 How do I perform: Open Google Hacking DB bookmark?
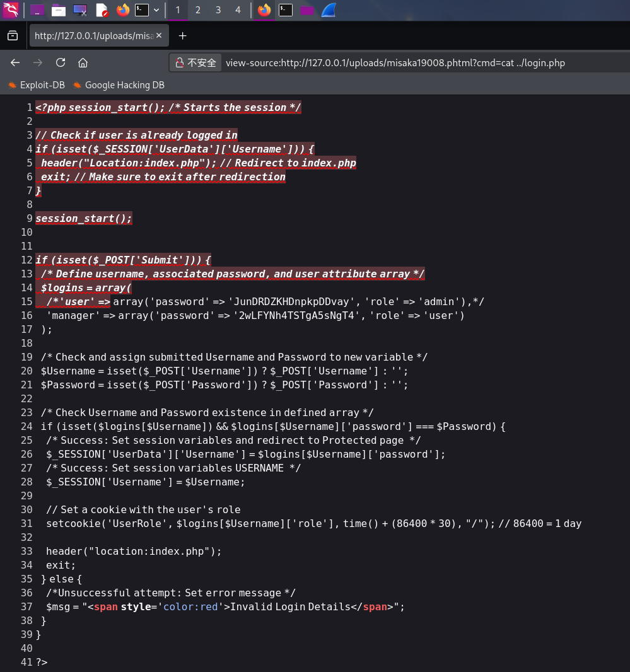(119, 85)
